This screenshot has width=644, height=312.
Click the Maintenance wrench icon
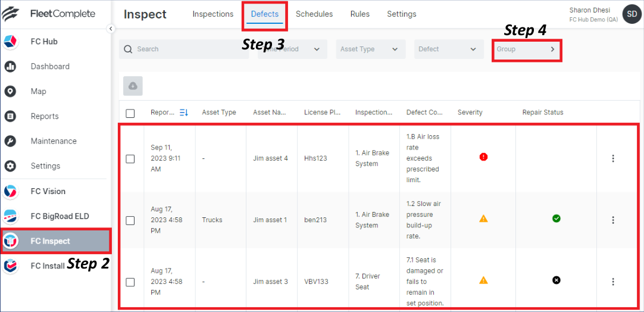click(x=10, y=141)
